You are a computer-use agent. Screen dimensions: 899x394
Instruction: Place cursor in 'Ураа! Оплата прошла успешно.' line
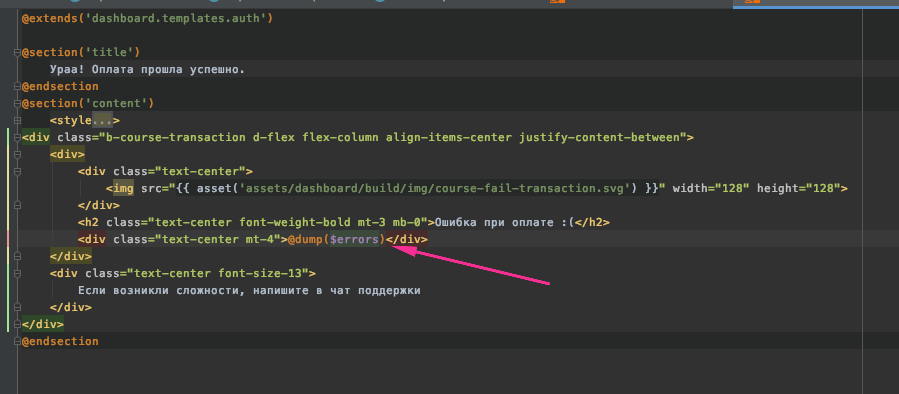[147, 70]
